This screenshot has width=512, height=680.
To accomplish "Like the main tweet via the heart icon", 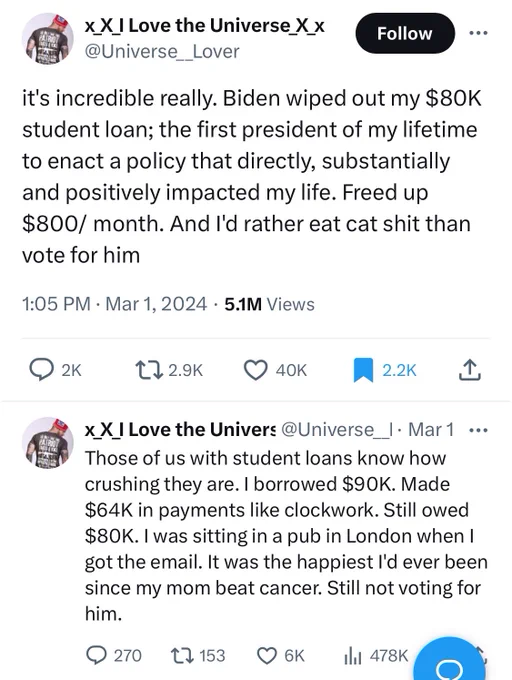I will click(256, 370).
